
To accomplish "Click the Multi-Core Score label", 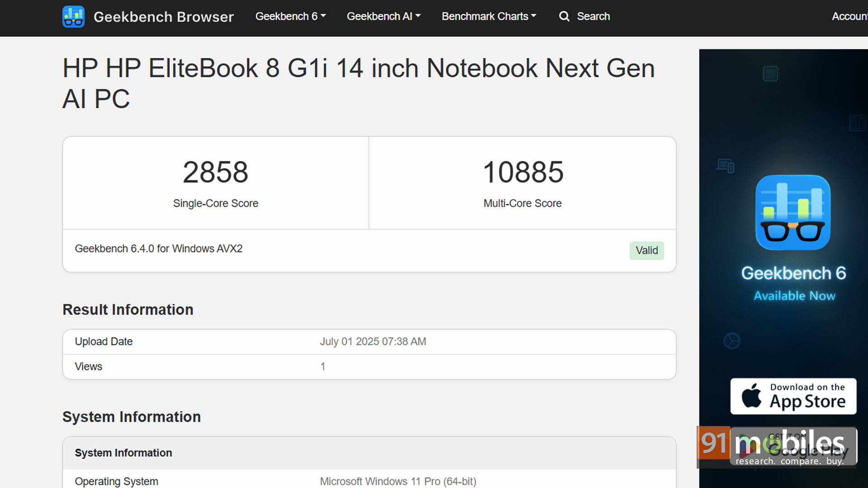I will [x=523, y=203].
